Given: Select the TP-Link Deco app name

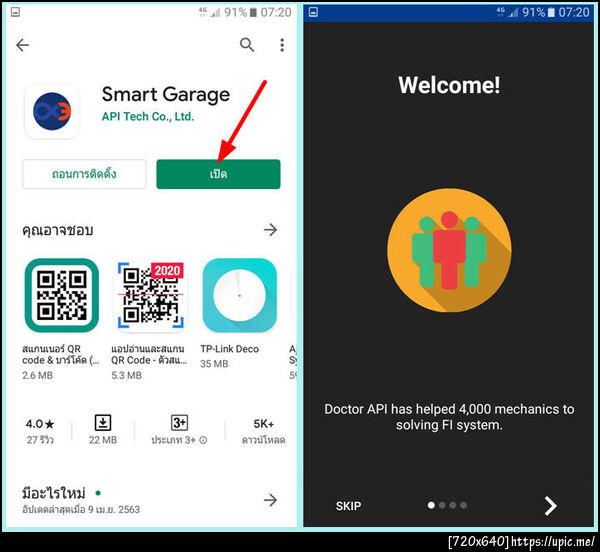Looking at the screenshot, I should coord(230,349).
